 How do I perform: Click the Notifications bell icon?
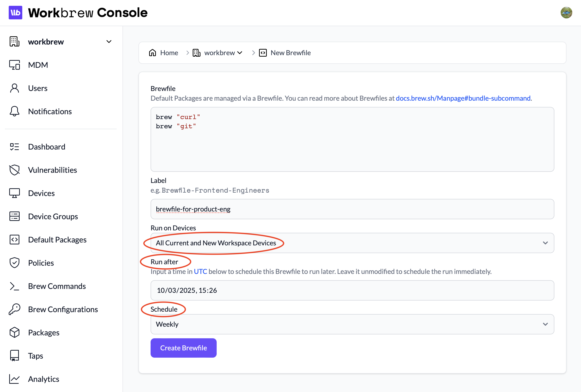tap(15, 111)
